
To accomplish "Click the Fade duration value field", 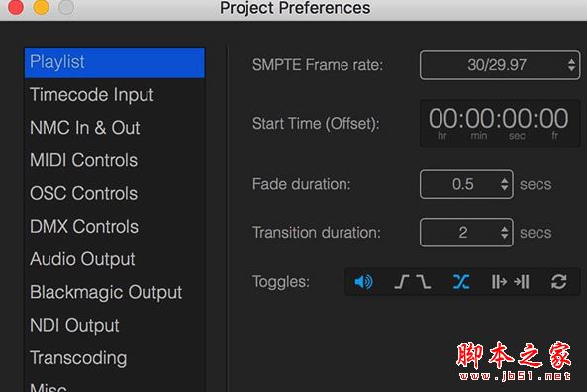I will click(x=466, y=184).
